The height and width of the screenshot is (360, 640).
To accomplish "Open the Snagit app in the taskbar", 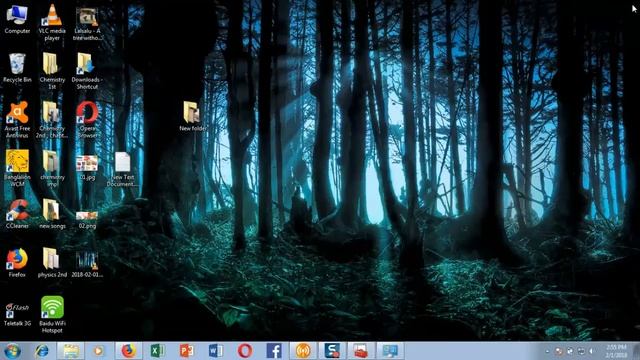I will point(332,351).
